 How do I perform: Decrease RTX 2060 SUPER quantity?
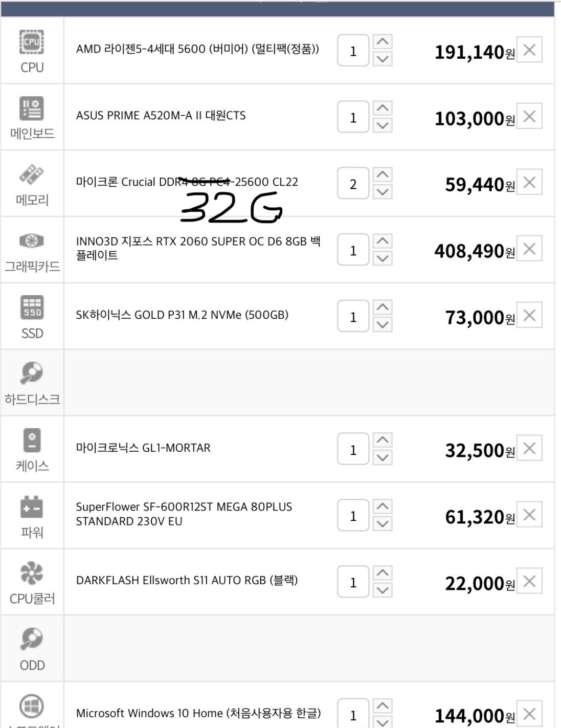point(383,258)
